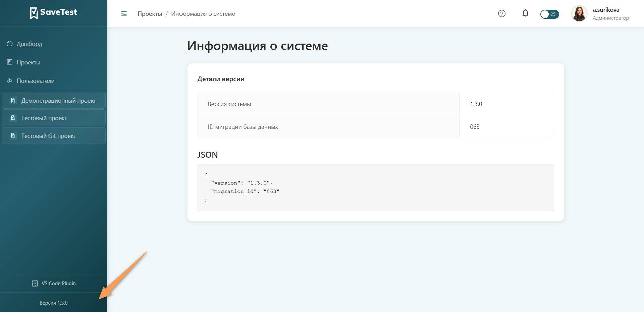Click Информация о системе breadcrumb

click(203, 14)
